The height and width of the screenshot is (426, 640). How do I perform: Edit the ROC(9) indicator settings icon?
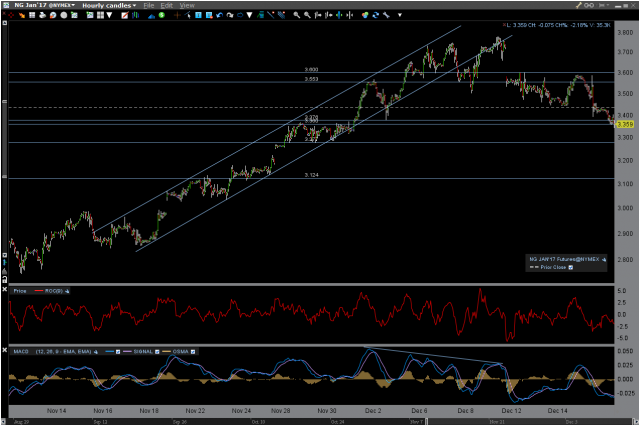click(x=67, y=291)
